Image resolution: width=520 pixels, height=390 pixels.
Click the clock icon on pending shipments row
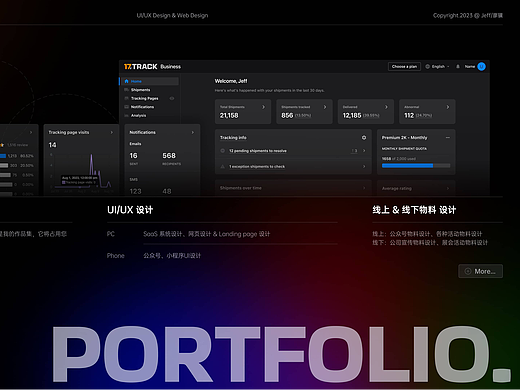point(222,151)
